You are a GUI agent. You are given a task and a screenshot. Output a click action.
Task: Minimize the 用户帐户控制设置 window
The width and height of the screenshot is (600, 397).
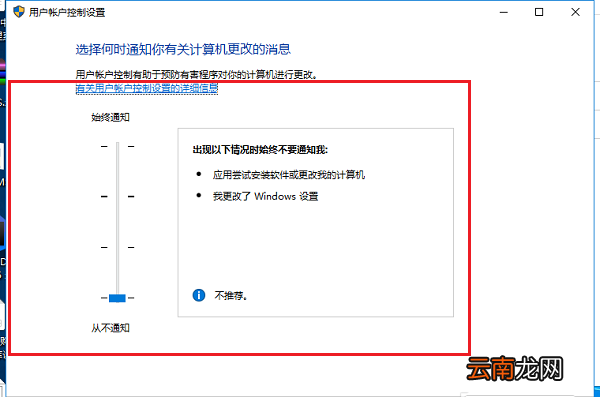[504, 12]
